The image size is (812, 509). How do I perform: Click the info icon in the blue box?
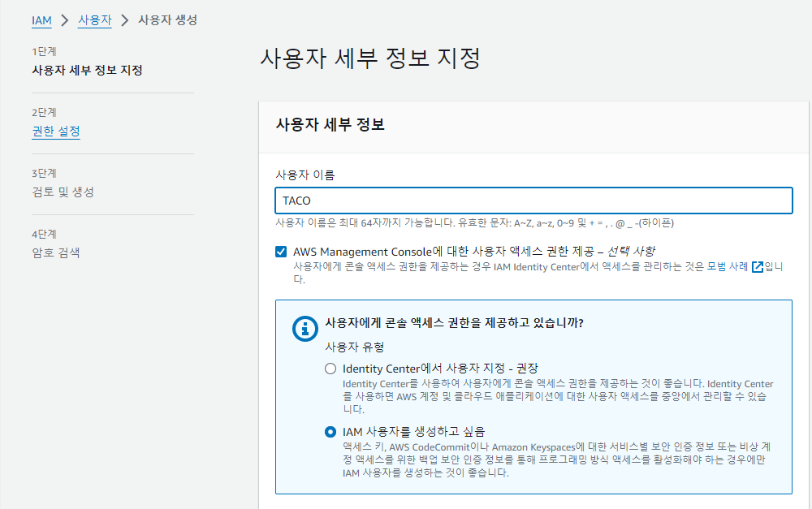pos(305,328)
